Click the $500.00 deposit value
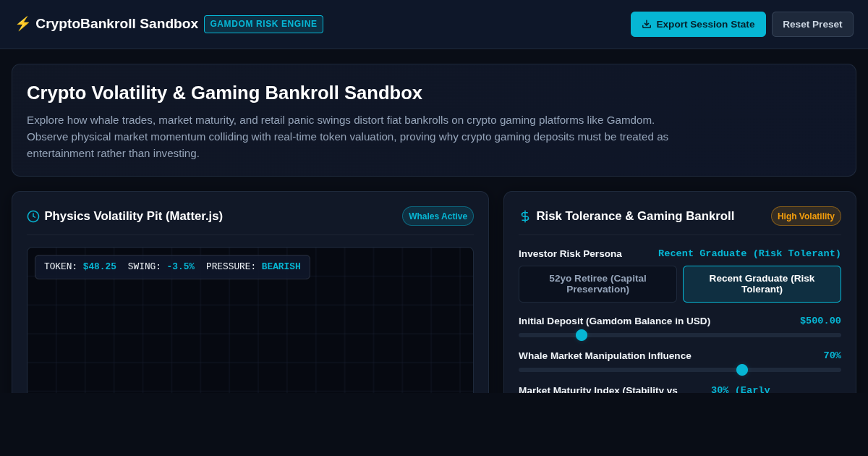 pyautogui.click(x=820, y=321)
